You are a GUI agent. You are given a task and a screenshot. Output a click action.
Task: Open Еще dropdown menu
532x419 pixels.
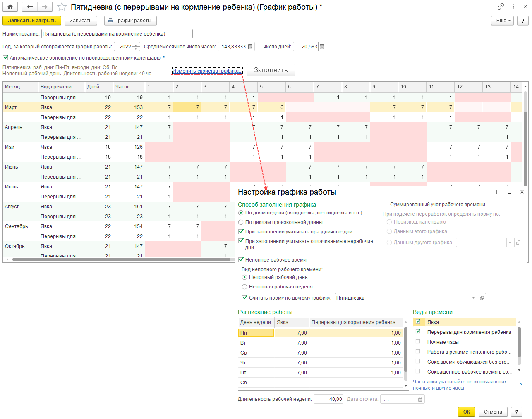tap(503, 21)
